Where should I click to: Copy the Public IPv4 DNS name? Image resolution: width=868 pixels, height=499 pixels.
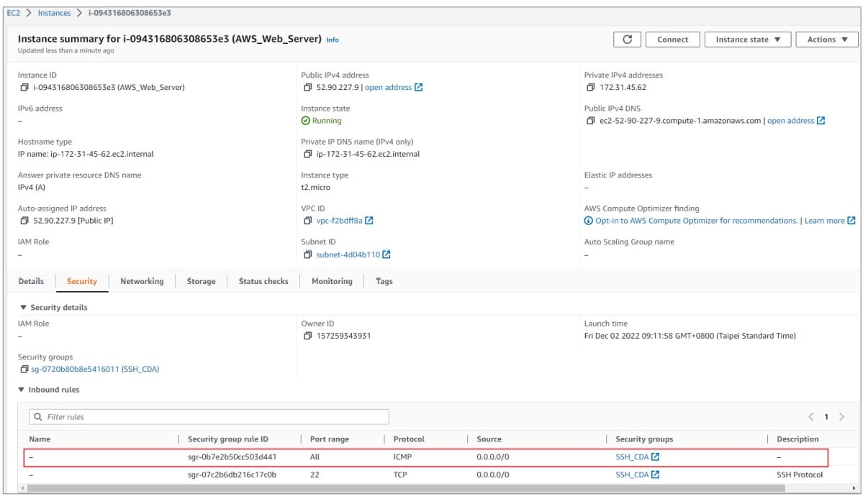click(x=591, y=121)
